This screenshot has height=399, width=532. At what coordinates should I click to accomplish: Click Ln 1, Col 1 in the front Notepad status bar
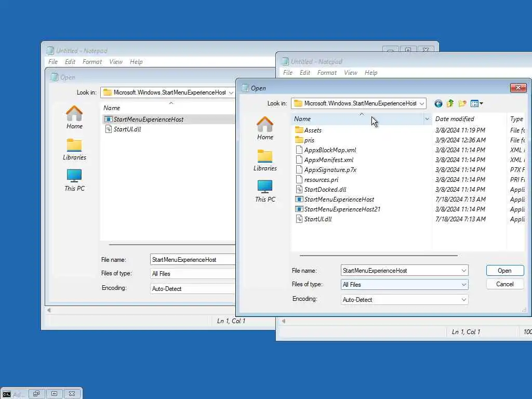tap(466, 332)
